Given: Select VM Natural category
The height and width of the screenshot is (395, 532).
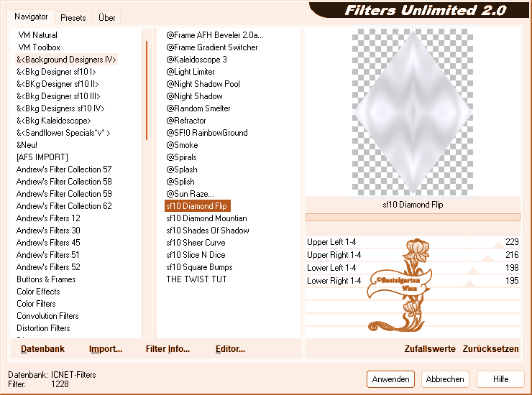Looking at the screenshot, I should pos(37,35).
